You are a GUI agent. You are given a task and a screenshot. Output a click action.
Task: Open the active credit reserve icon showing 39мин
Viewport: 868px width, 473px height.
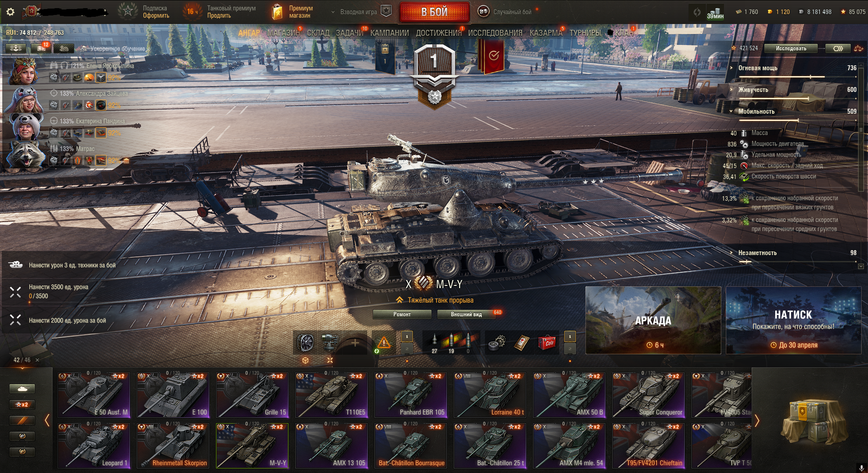[x=715, y=12]
